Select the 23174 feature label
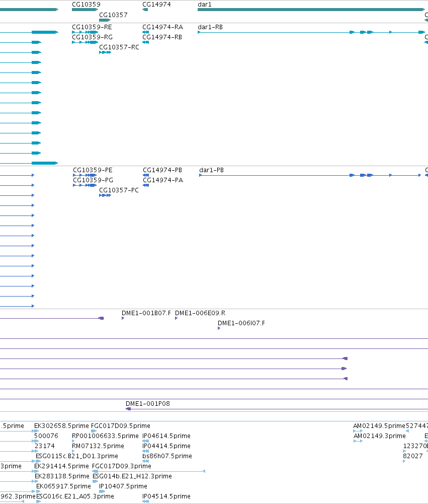 [x=44, y=446]
